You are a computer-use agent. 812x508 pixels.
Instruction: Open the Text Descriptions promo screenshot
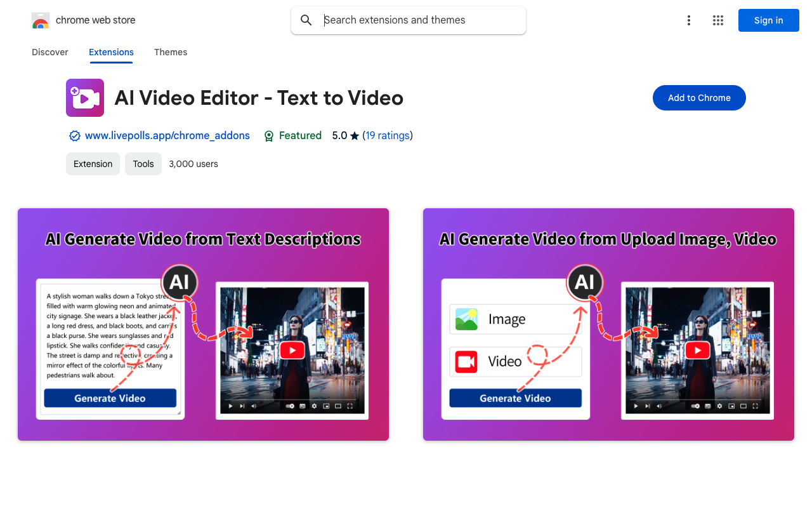click(x=203, y=324)
